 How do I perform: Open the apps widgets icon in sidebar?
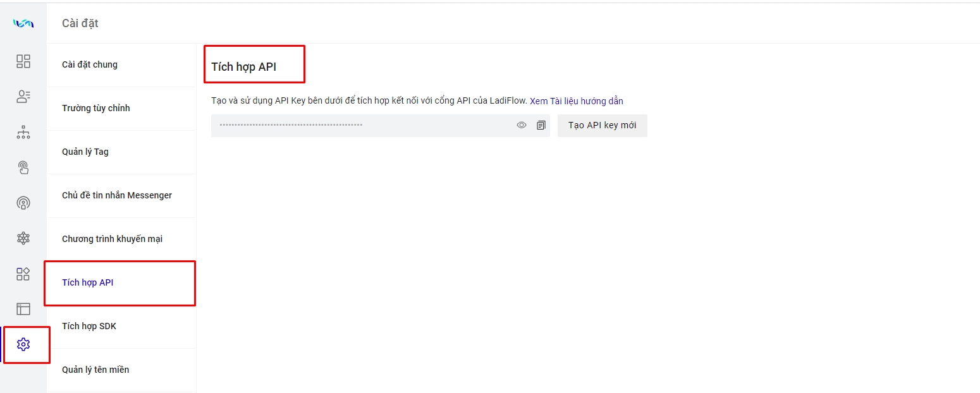(23, 274)
